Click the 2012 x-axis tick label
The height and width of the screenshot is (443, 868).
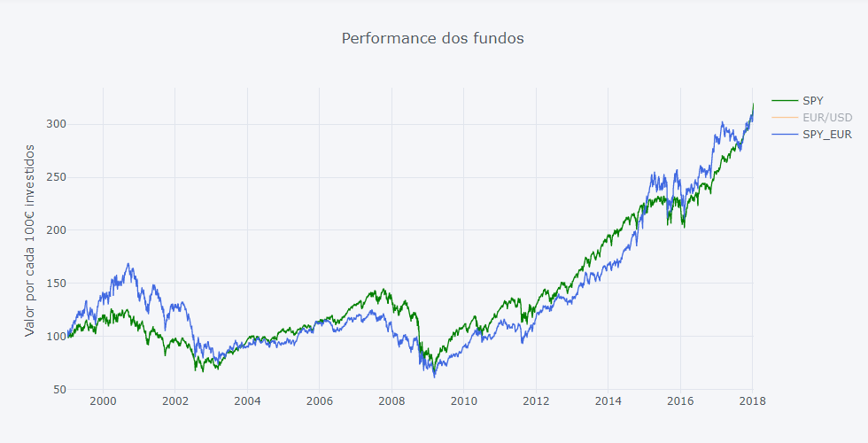coord(536,400)
